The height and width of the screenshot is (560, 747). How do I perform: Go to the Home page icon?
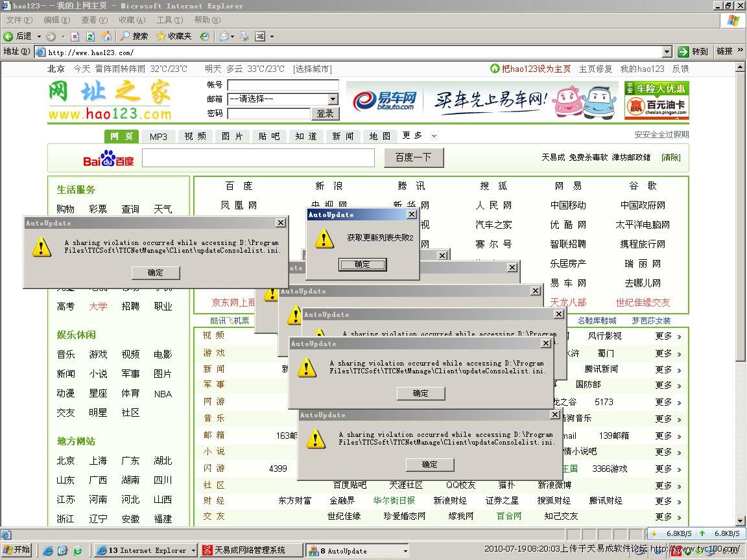[x=106, y=36]
